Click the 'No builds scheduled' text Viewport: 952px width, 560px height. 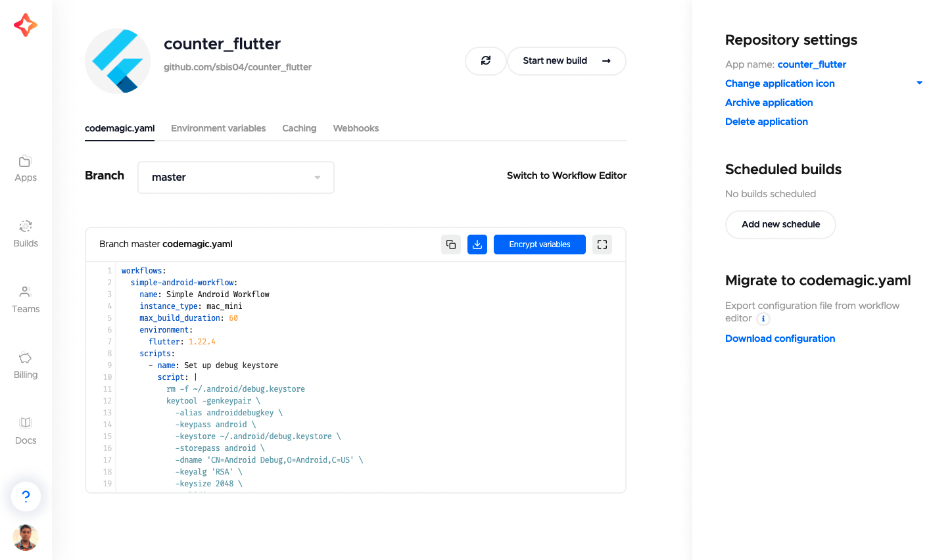pos(771,194)
